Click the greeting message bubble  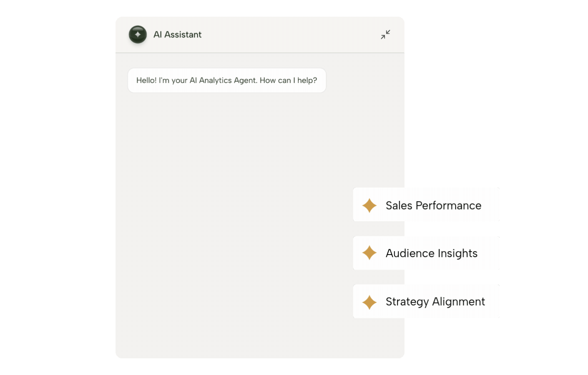point(226,80)
